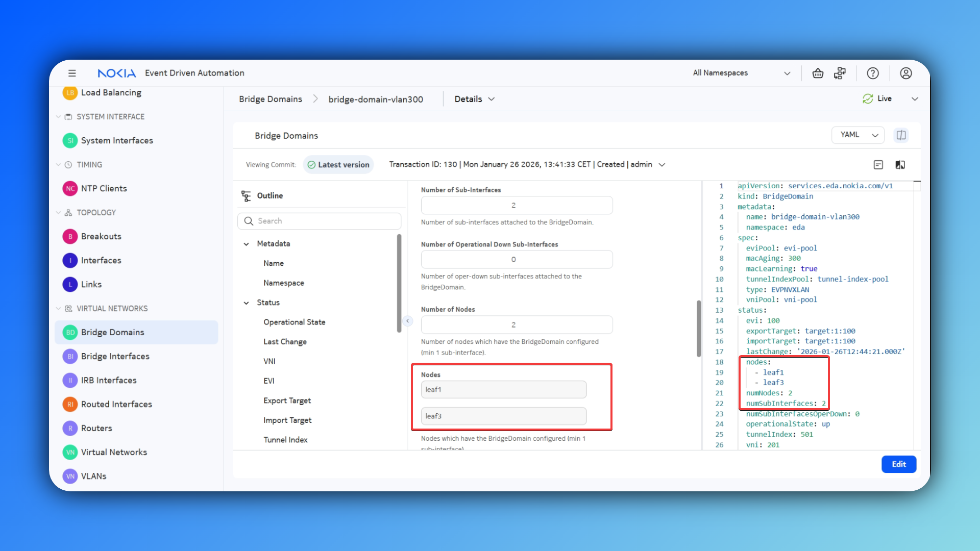Collapse the Status tree section

click(x=247, y=303)
